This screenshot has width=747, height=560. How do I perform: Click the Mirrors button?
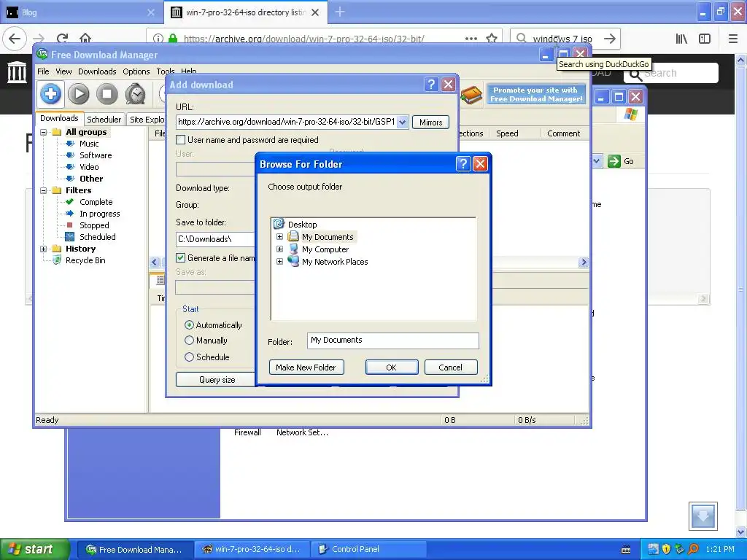tap(430, 122)
